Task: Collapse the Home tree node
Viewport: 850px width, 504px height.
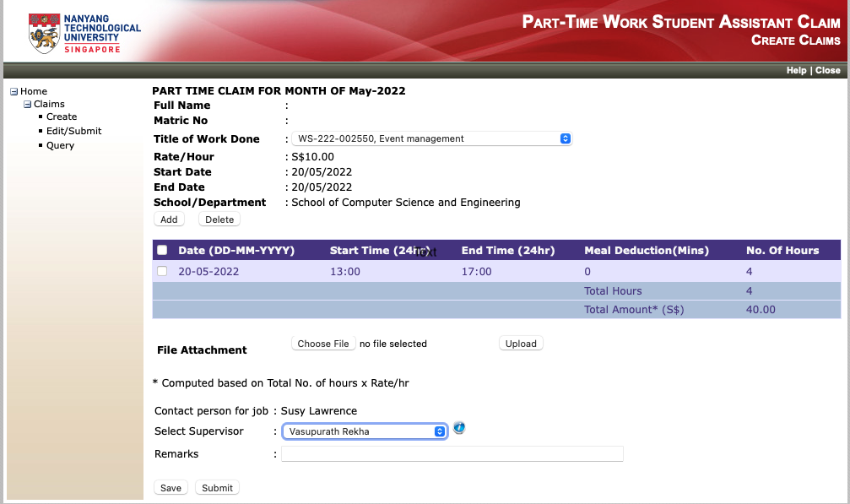Action: pos(14,92)
